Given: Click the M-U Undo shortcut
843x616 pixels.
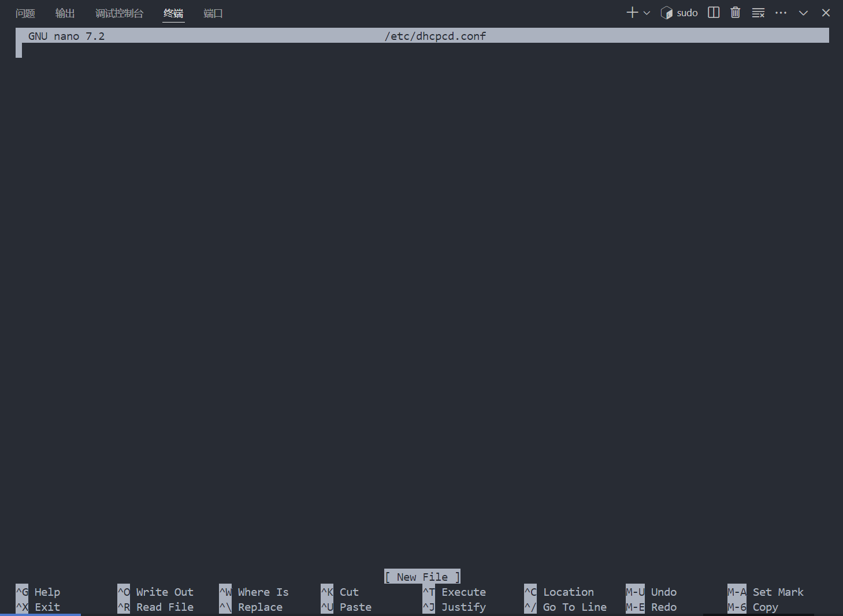Looking at the screenshot, I should click(x=651, y=592).
